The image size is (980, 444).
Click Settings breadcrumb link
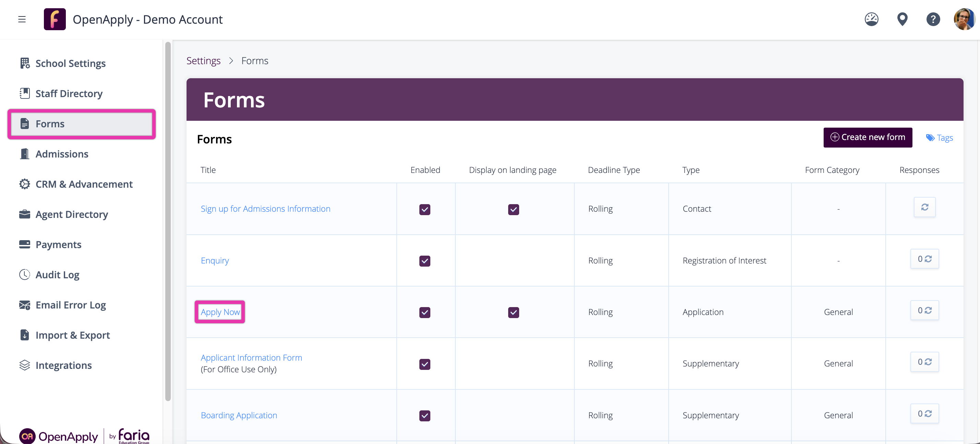coord(203,60)
